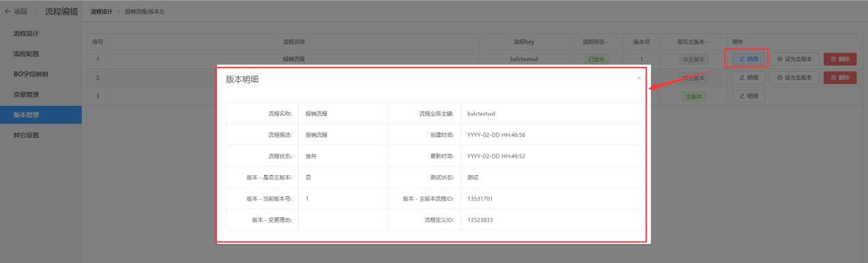Click the 明细 button in row 2
This screenshot has height=263, width=868.
click(x=748, y=78)
